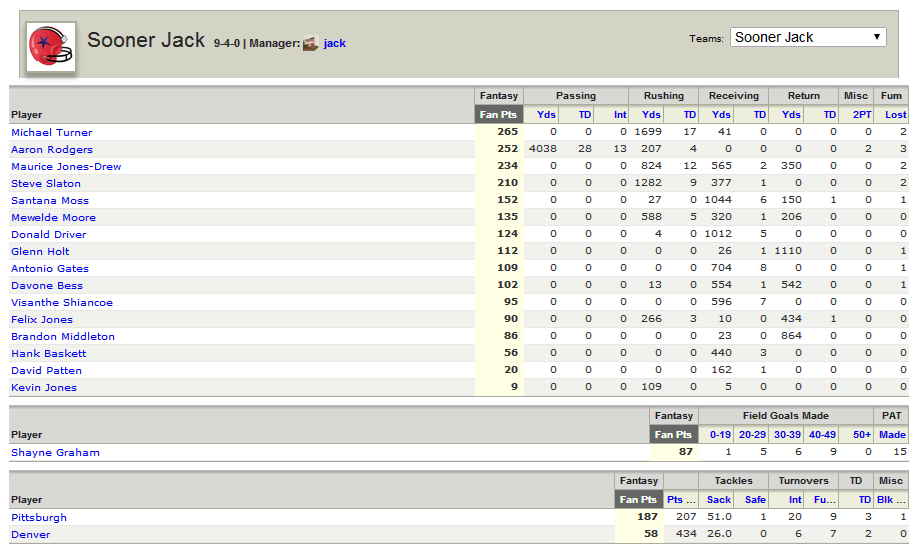Open Steve Slaton player page
Screen dimensions: 916x552
tap(46, 183)
